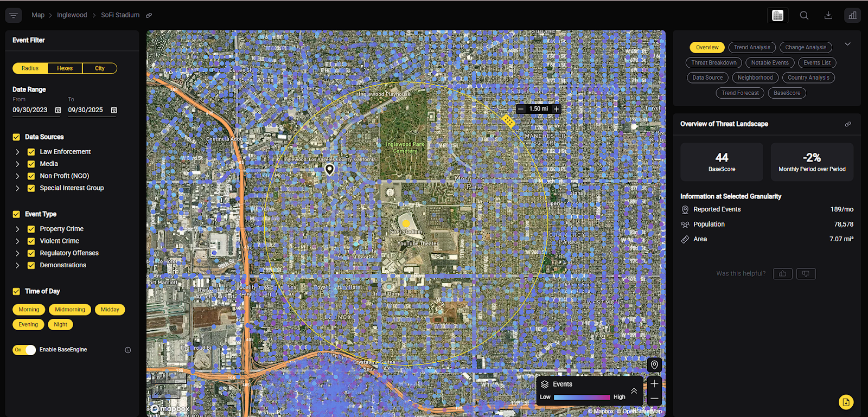This screenshot has height=417, width=868.
Task: Switch to the Trend Analysis tab
Action: 752,48
